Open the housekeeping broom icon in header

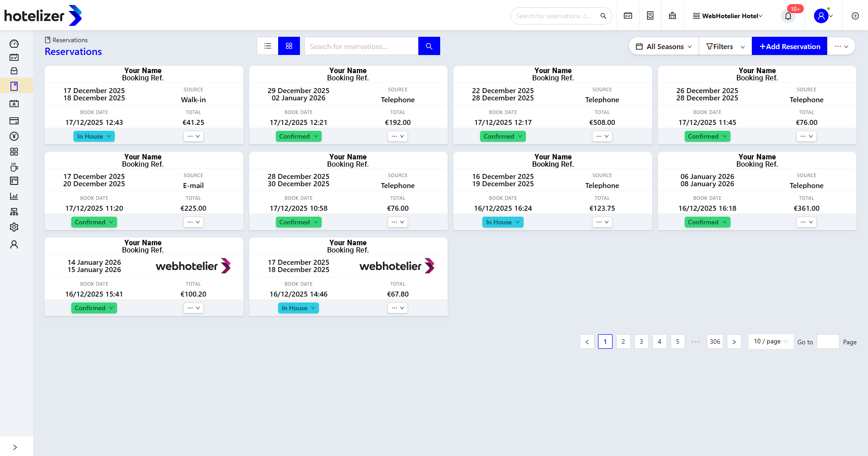click(672, 16)
